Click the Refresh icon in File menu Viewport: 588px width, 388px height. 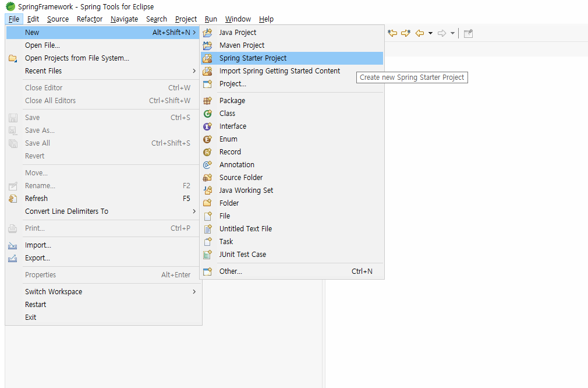[x=13, y=199]
